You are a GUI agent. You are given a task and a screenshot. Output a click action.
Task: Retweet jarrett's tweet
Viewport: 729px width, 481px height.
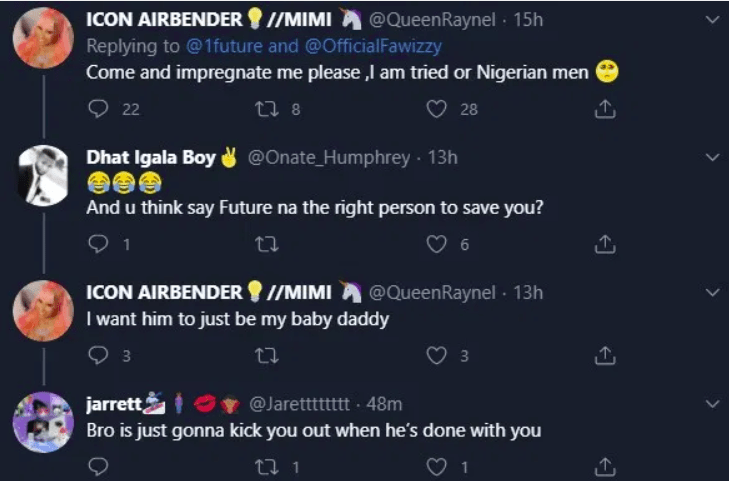point(267,466)
